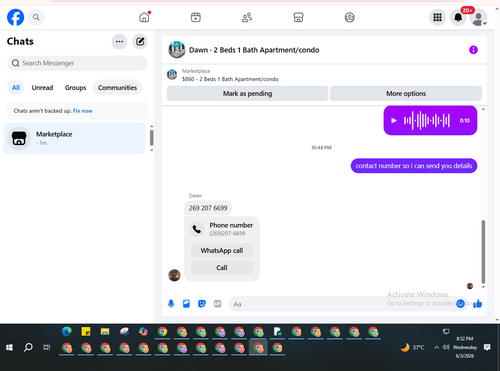
Task: Open Windows taskbar search
Action: pyautogui.click(x=28, y=348)
